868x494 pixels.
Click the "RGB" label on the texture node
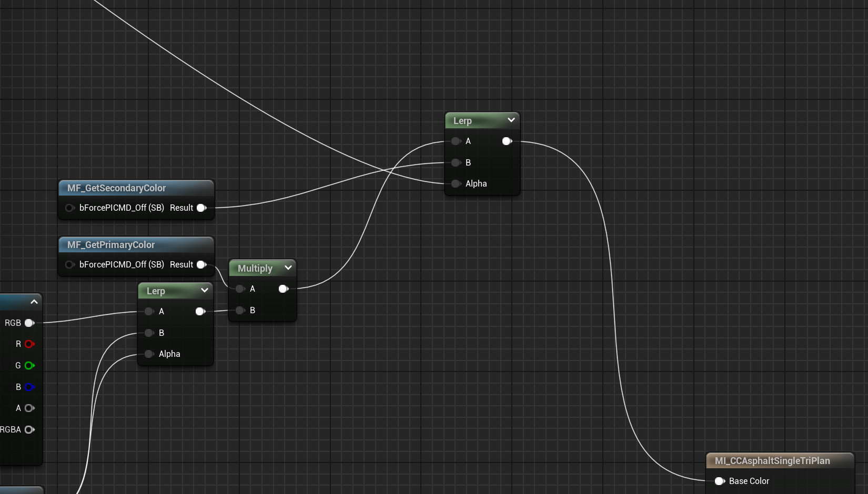pos(13,323)
